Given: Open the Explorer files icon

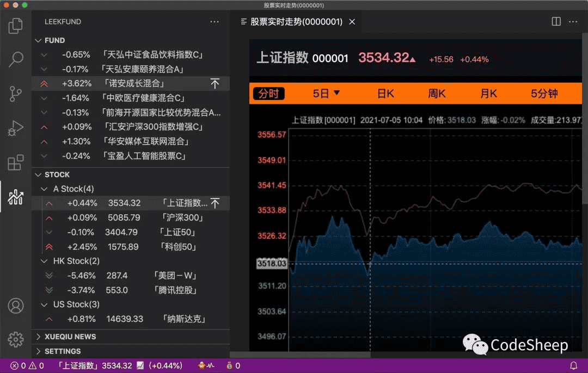Looking at the screenshot, I should pyautogui.click(x=15, y=26).
